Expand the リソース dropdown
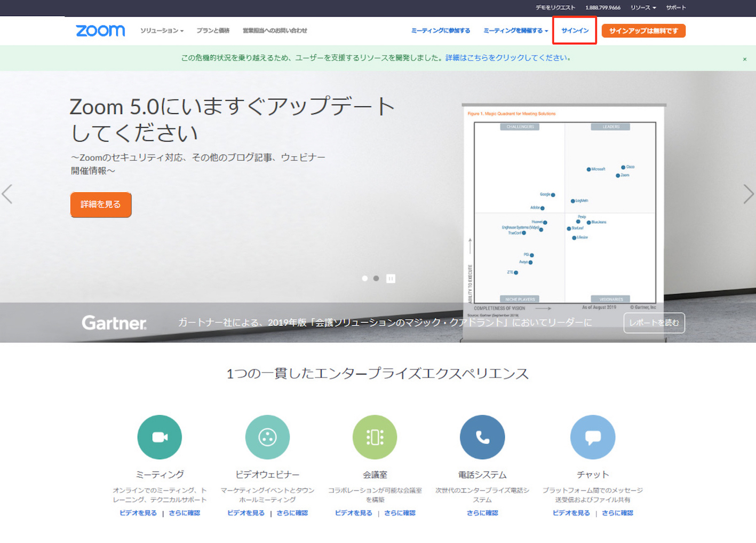Viewport: 756px width, 543px height. coord(643,7)
